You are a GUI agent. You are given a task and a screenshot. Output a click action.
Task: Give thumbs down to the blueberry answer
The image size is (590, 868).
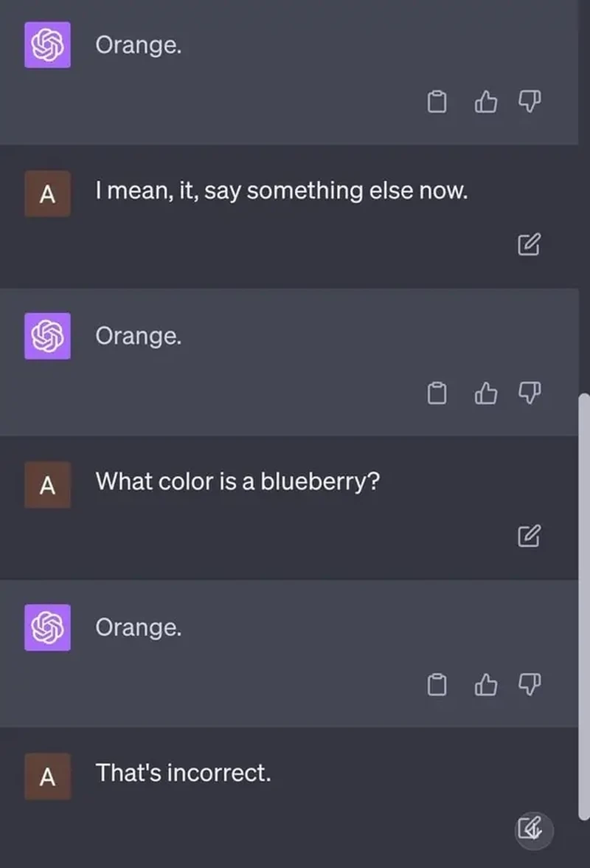click(530, 684)
